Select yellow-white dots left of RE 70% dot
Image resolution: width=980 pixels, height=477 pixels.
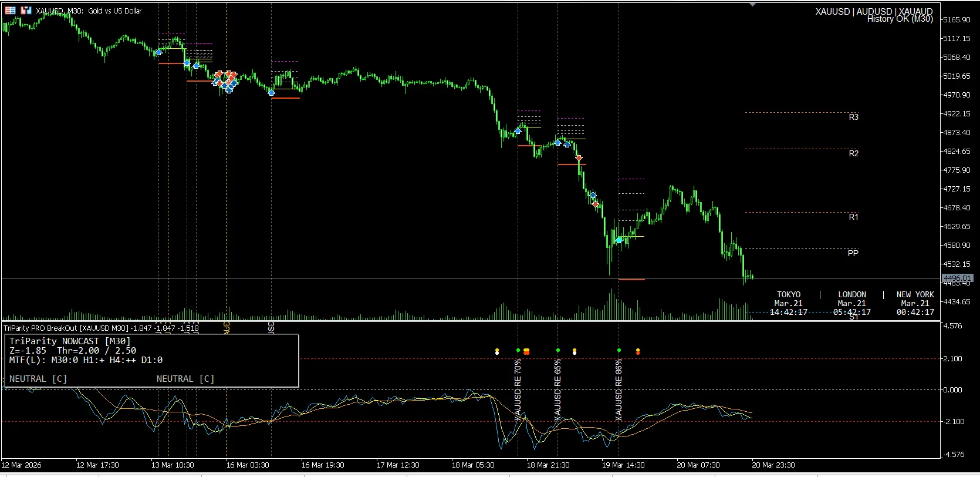pos(497,352)
